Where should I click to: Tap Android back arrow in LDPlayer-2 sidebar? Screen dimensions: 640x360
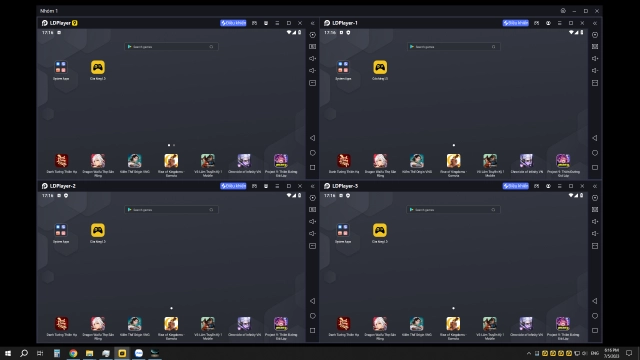click(313, 301)
